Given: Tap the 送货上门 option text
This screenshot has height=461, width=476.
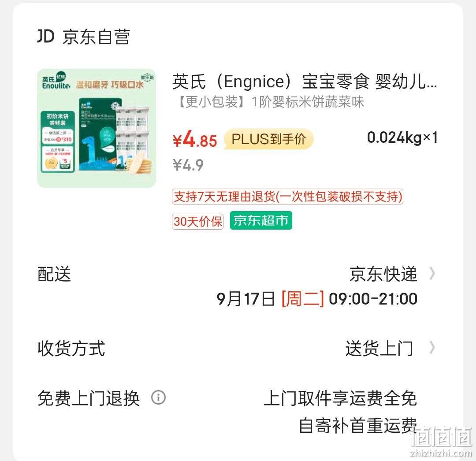Looking at the screenshot, I should click(379, 348).
